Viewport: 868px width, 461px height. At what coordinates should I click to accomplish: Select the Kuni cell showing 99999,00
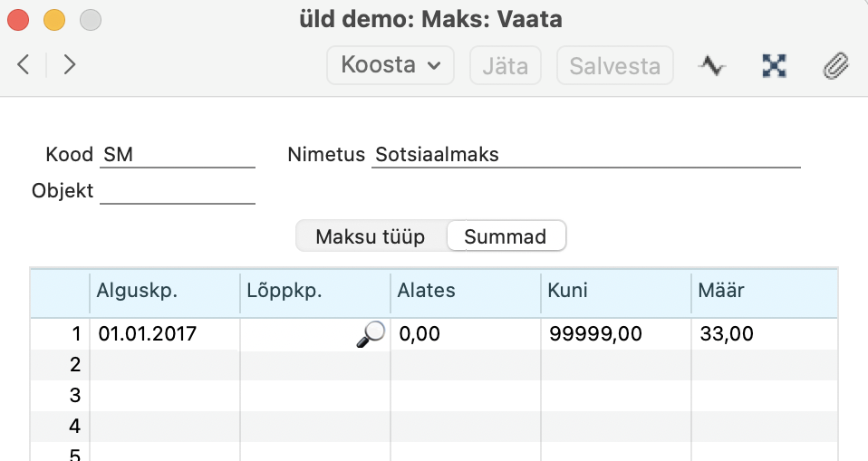(616, 333)
